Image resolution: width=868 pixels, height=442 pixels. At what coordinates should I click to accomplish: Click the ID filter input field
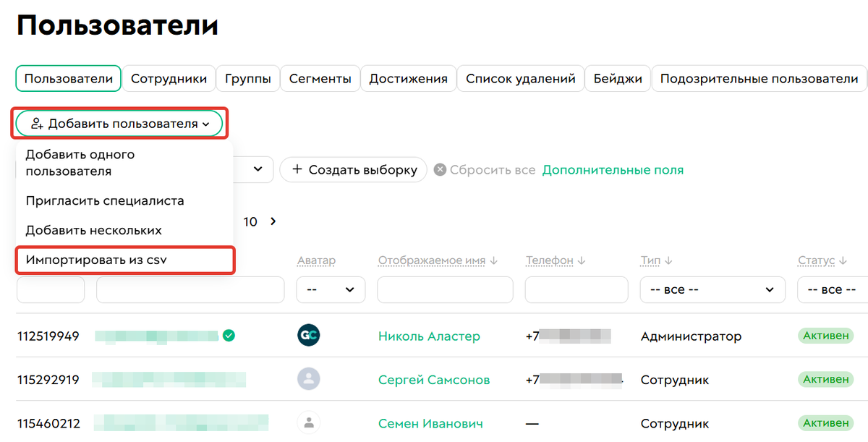pyautogui.click(x=50, y=289)
